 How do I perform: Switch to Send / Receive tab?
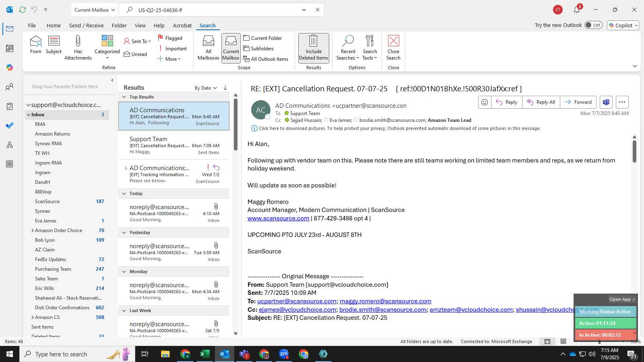click(x=86, y=25)
